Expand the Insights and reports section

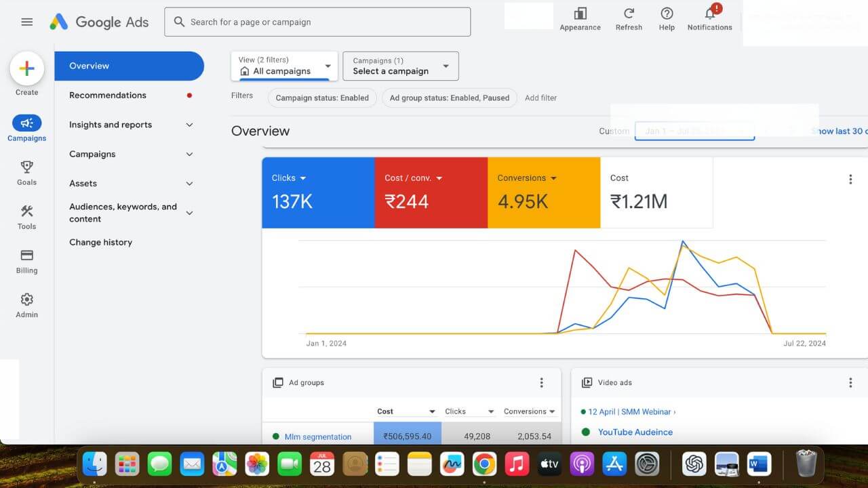189,125
